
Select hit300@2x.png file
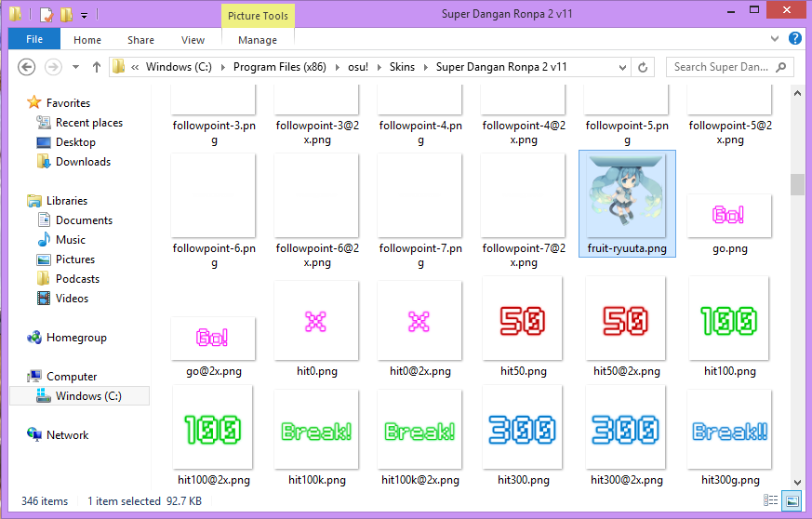click(x=626, y=436)
